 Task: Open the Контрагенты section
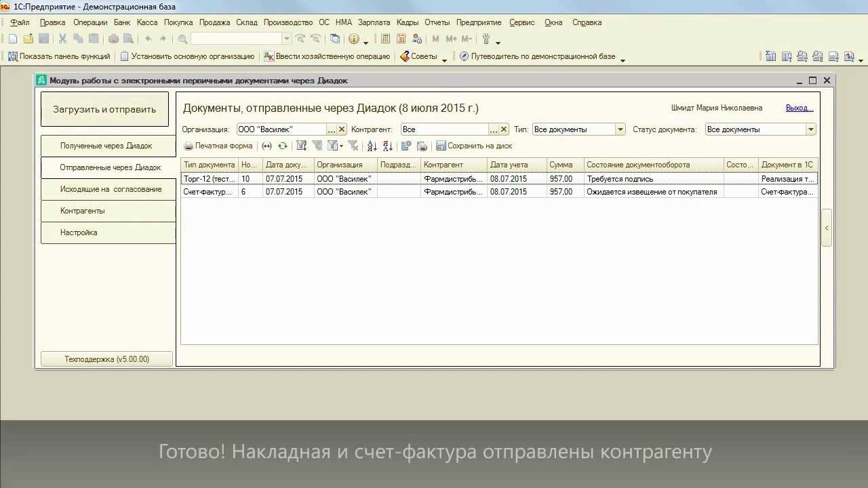(108, 211)
